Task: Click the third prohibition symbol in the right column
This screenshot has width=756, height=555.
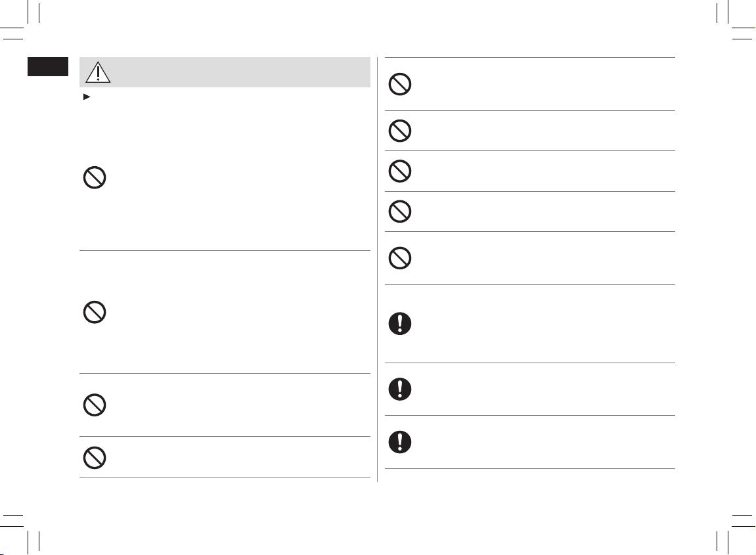Action: tap(401, 171)
